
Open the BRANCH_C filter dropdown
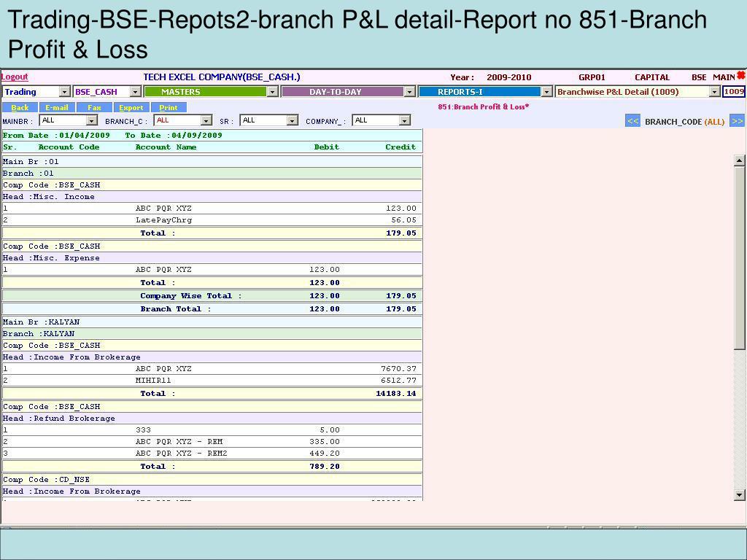[206, 120]
